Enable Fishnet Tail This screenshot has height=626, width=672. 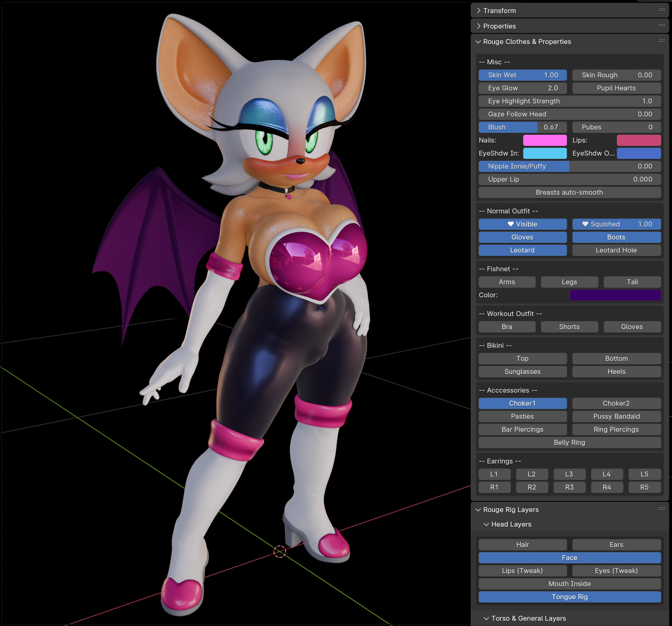coord(632,282)
